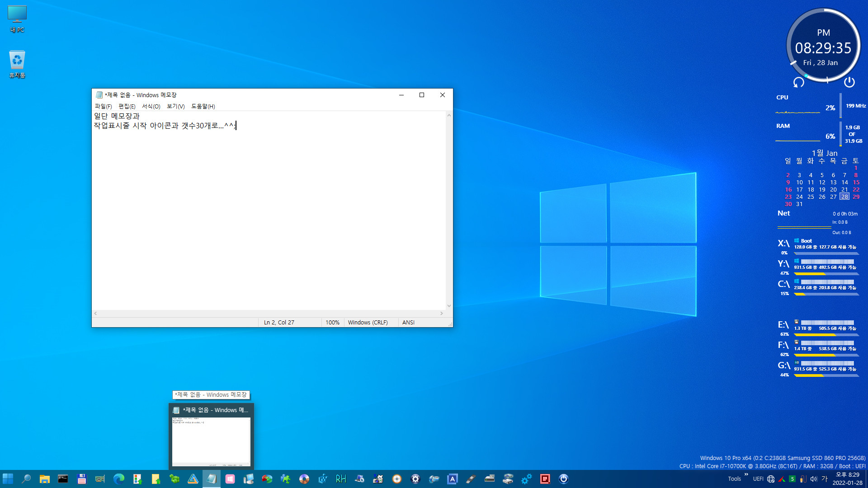868x488 pixels.
Task: Click the CPU 2% widget reading
Action: [830, 108]
